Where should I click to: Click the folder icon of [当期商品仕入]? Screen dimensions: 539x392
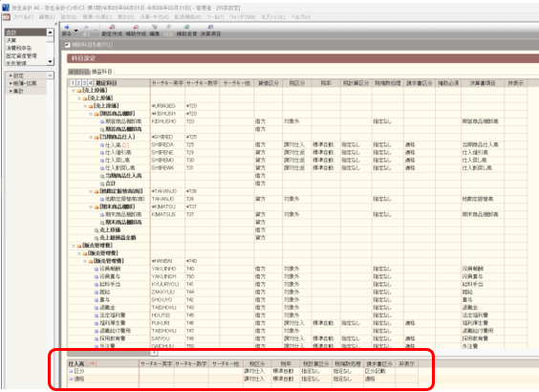click(97, 138)
